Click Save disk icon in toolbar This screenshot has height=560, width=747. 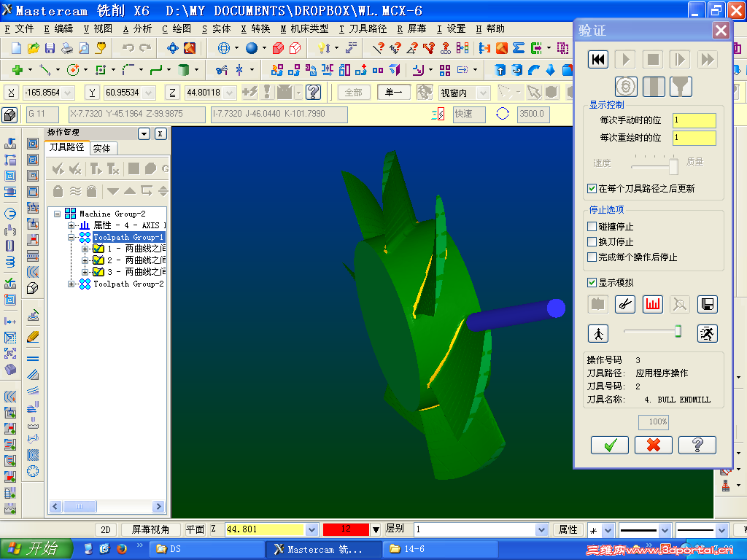click(50, 47)
